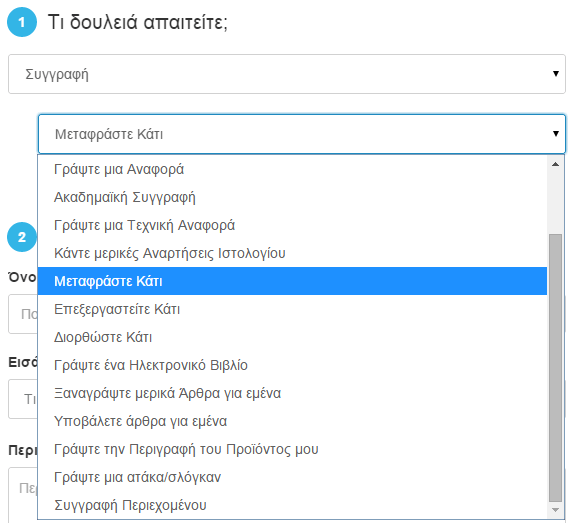Select Ξαναγράψτε μερικά Άρθρα για εμένα
Image resolution: width=572 pixels, height=523 pixels.
click(292, 393)
